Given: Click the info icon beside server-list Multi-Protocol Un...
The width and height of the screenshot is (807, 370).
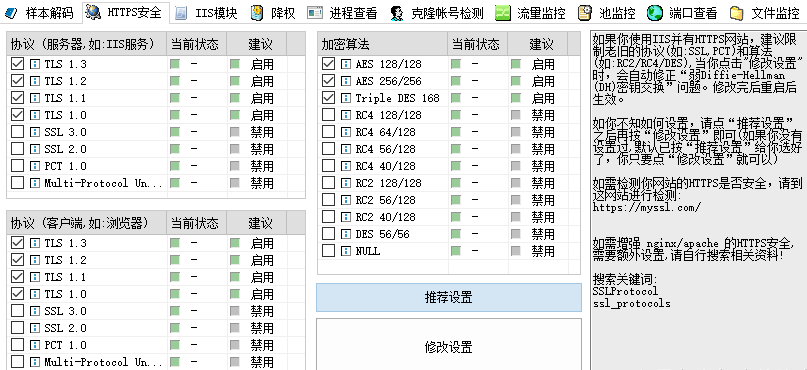Looking at the screenshot, I should coord(34,183).
